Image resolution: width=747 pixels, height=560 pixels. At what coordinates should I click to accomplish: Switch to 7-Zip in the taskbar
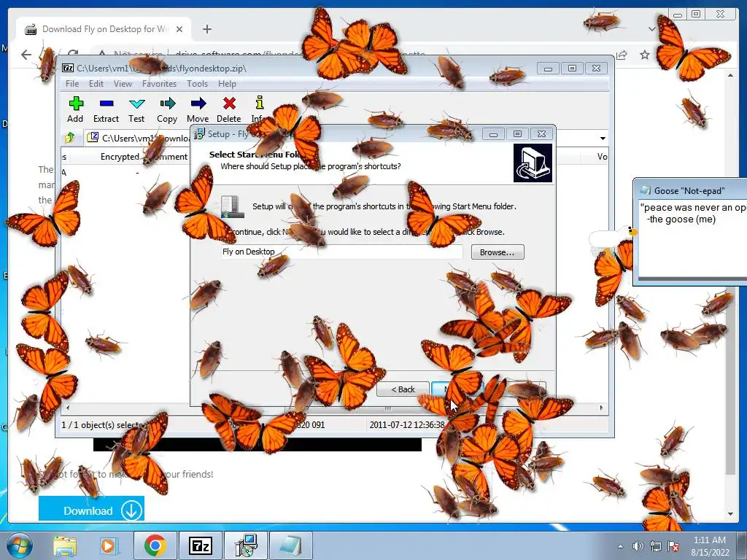(200, 545)
